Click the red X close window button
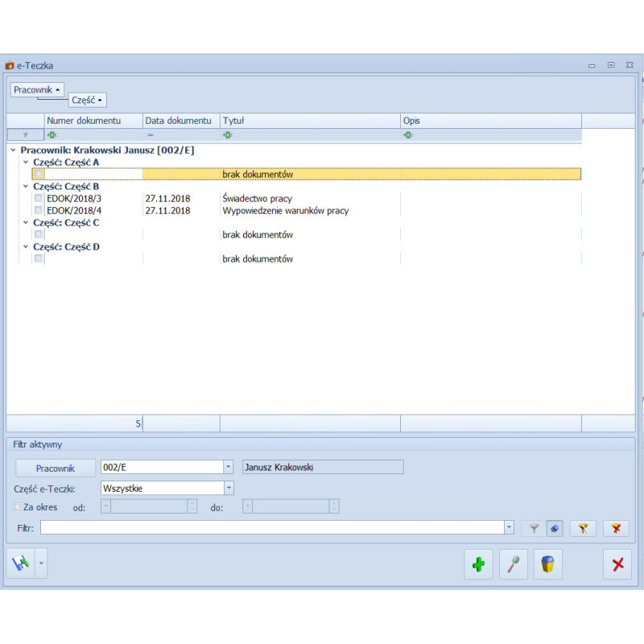The height and width of the screenshot is (644, 644). pos(617,564)
